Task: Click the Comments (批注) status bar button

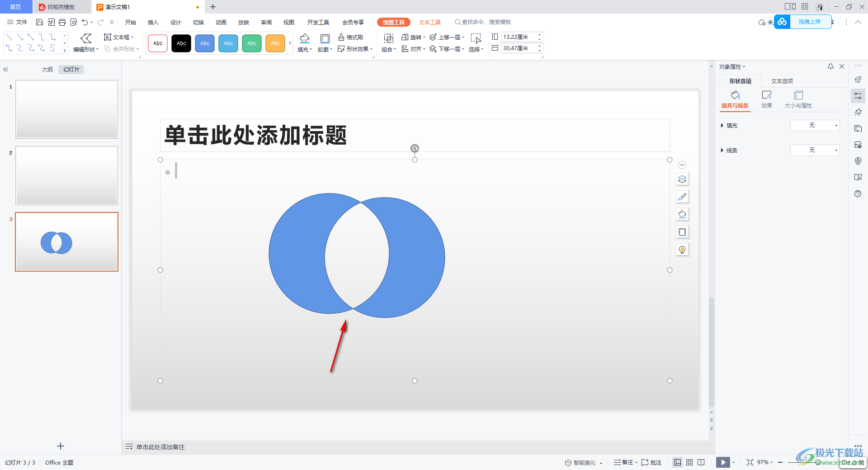Action: [651, 462]
